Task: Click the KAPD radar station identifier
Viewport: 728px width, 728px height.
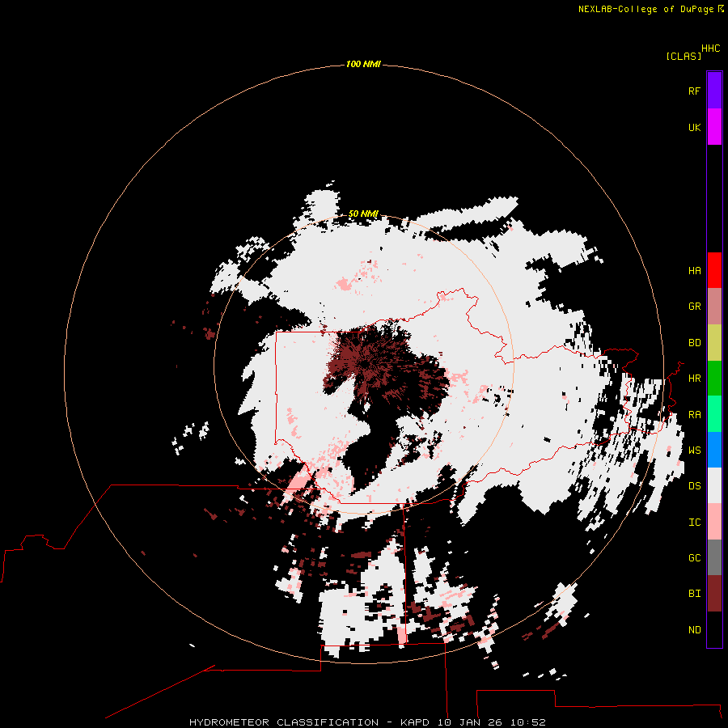Action: (x=416, y=722)
